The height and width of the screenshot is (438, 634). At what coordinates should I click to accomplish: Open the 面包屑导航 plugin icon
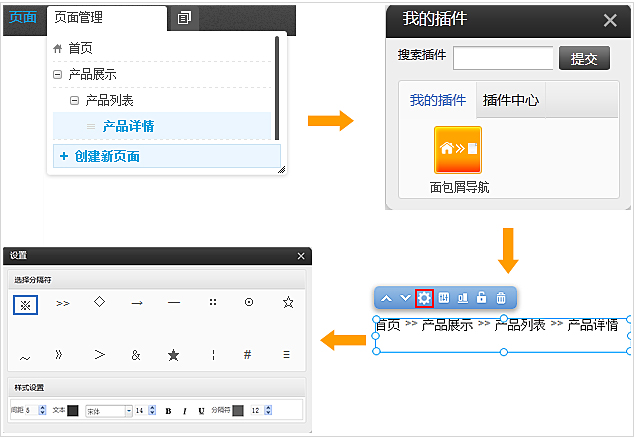457,150
